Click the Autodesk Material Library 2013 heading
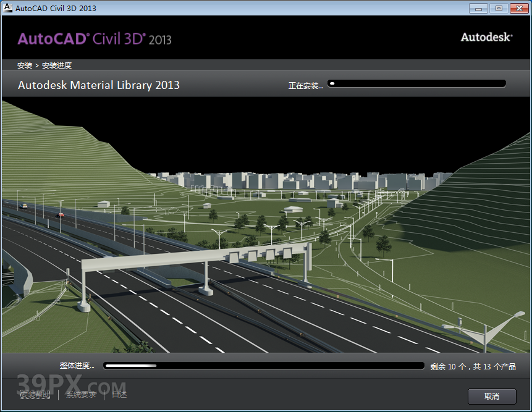532x412 pixels. pos(99,85)
